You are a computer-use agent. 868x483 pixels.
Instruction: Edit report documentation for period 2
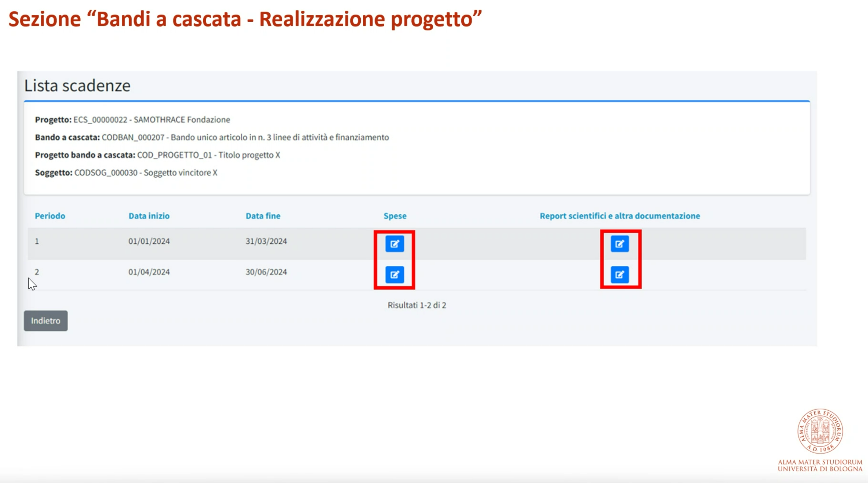click(x=620, y=275)
